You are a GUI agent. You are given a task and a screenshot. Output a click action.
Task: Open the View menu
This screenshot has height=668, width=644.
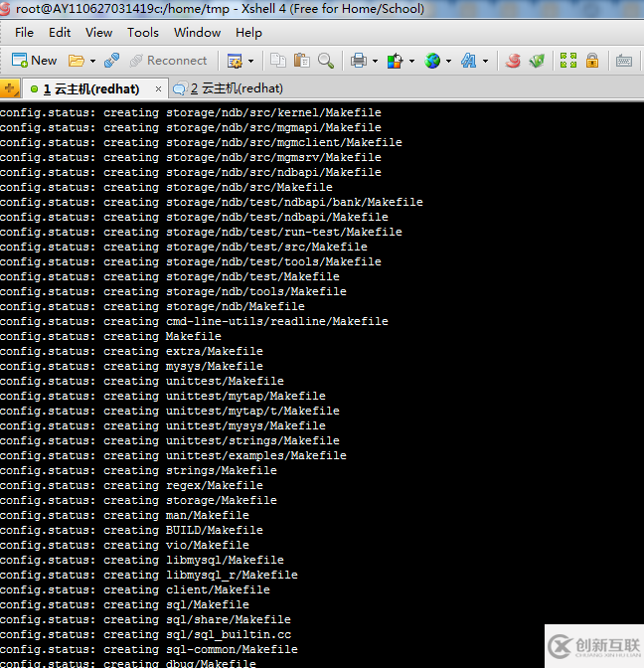[x=98, y=33]
